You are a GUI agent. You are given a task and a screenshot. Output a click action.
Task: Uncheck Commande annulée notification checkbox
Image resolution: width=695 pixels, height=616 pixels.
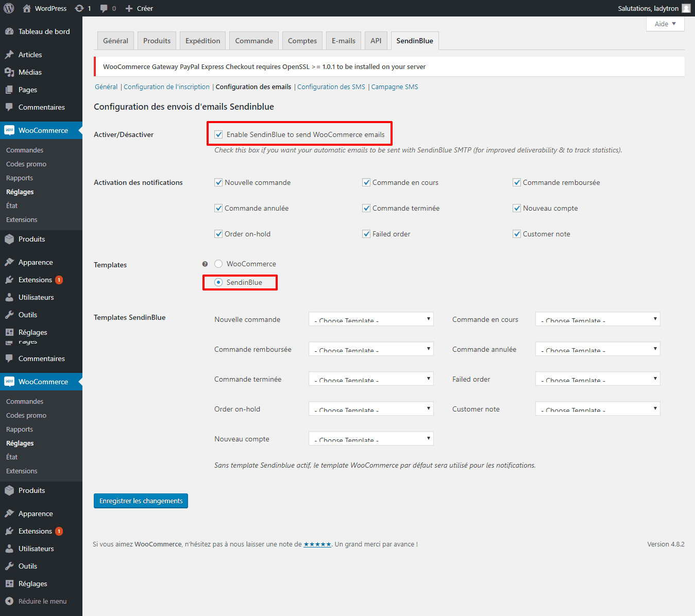218,208
